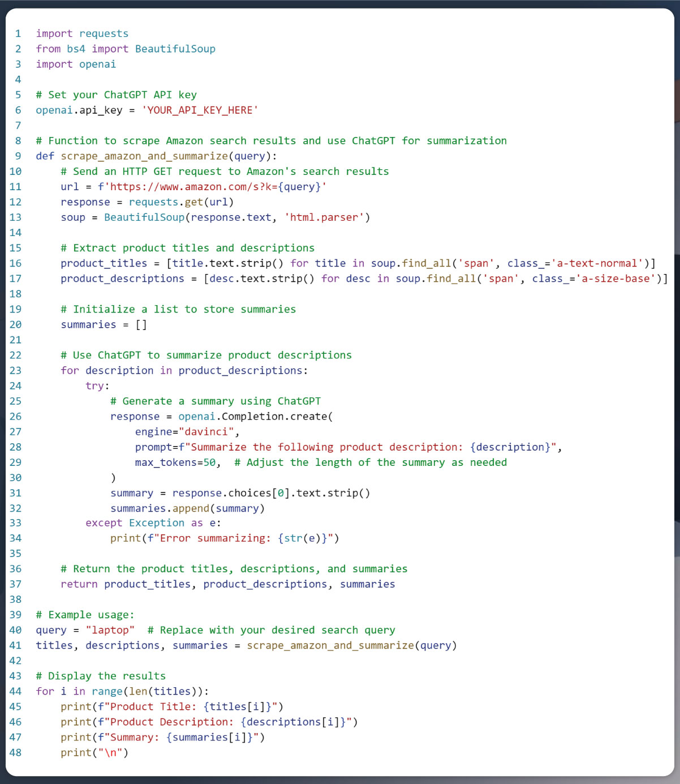
Task: Click 'summaries = []' on line 20
Action: (x=104, y=324)
